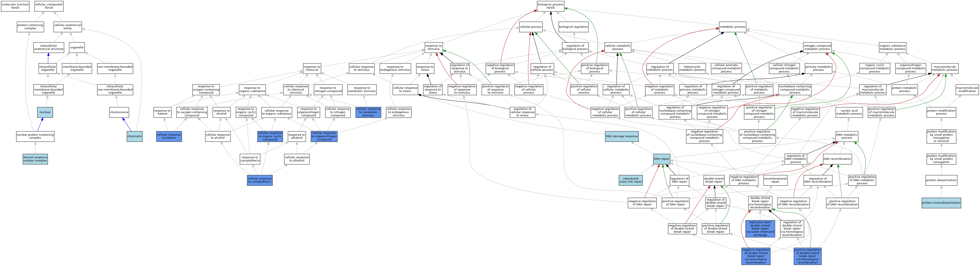This screenshot has height=266, width=980.
Task: Select the 'protein metabolic process' node
Action: [904, 90]
